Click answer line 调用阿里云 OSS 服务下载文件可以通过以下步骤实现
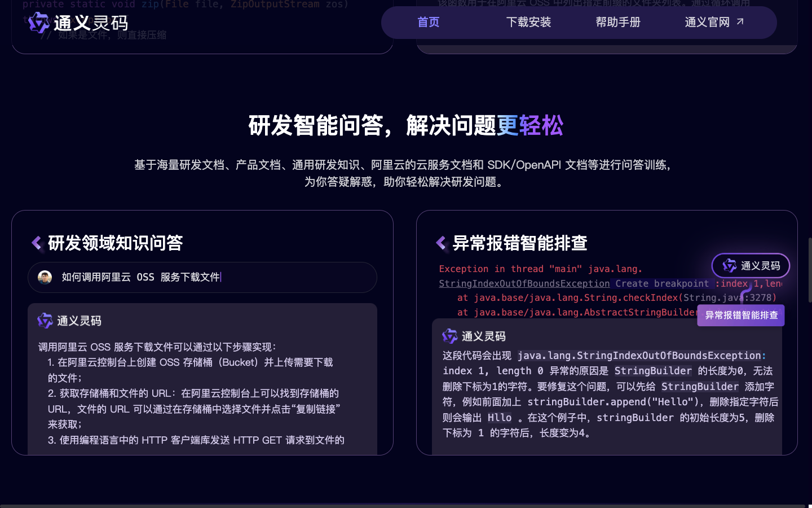812x508 pixels. pyautogui.click(x=157, y=347)
